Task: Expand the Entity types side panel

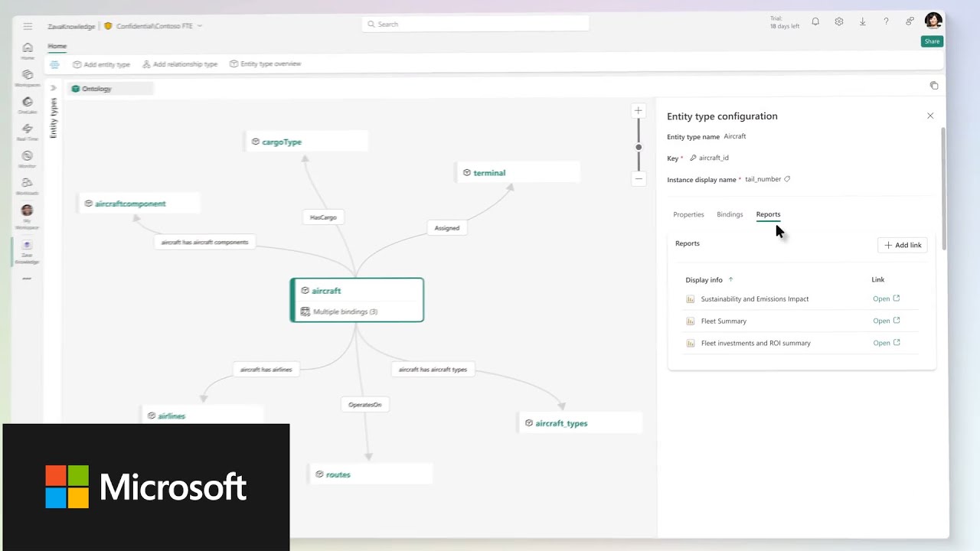Action: pyautogui.click(x=54, y=88)
